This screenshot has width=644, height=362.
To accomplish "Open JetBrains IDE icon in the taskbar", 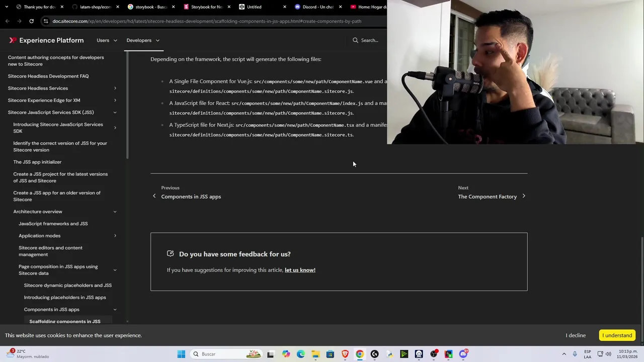I will point(448,354).
